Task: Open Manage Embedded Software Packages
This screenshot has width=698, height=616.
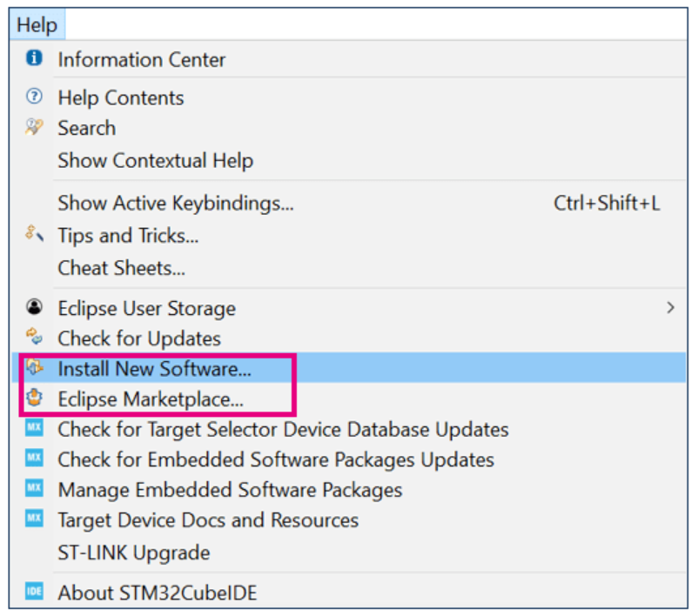Action: [x=230, y=490]
